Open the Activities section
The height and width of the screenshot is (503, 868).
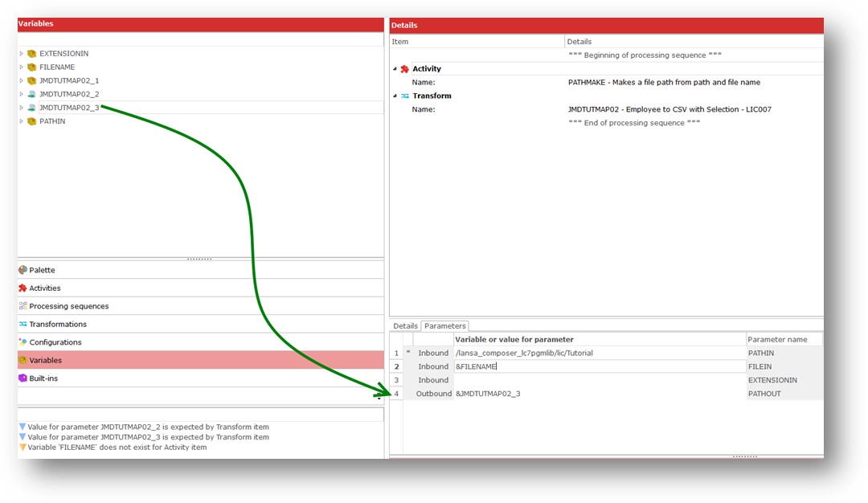pyautogui.click(x=200, y=288)
